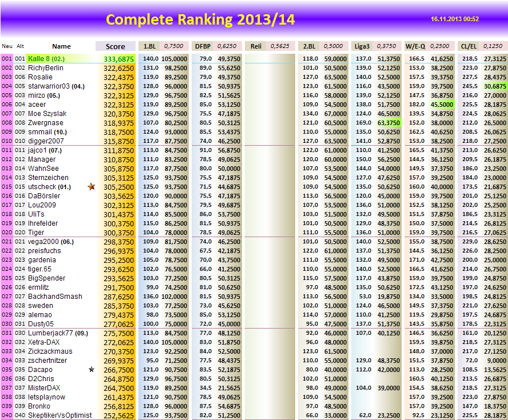Viewport: 508px width, 420px height.
Task: Select the Reli column header
Action: click(x=257, y=46)
